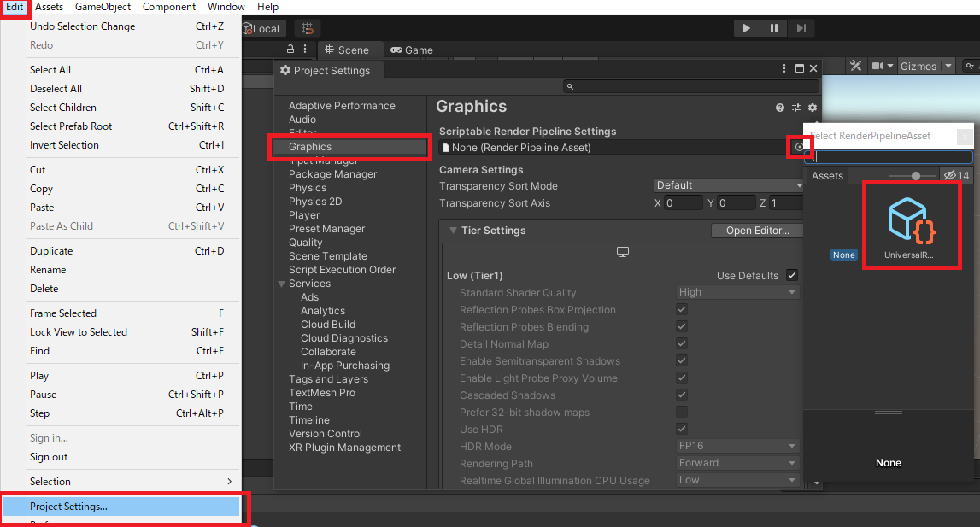The height and width of the screenshot is (527, 980).
Task: Select the Assets tab in asset picker
Action: [x=828, y=176]
